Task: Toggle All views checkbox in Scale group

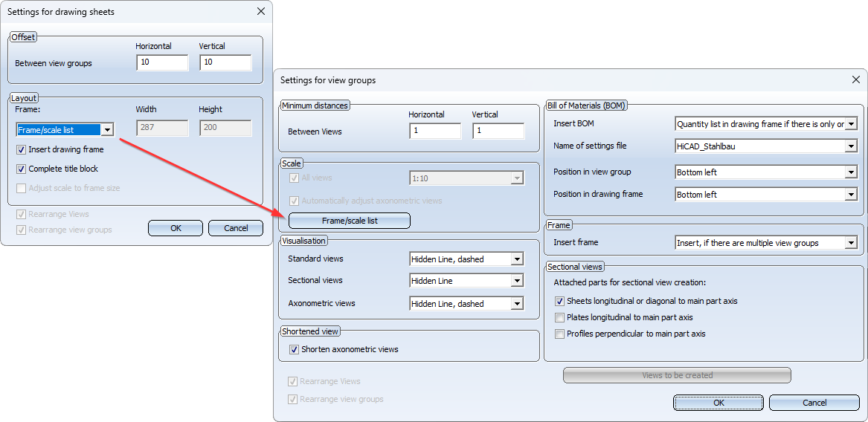Action: pos(294,178)
